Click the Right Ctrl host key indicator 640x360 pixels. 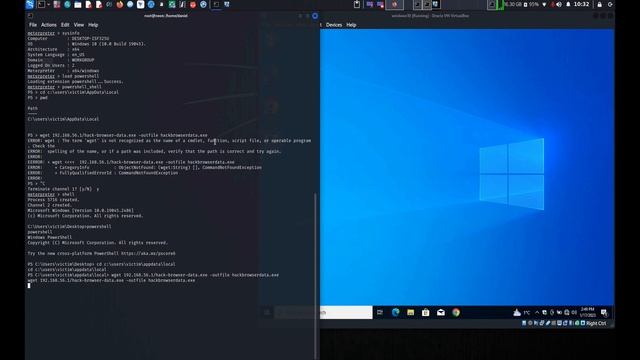pyautogui.click(x=596, y=323)
